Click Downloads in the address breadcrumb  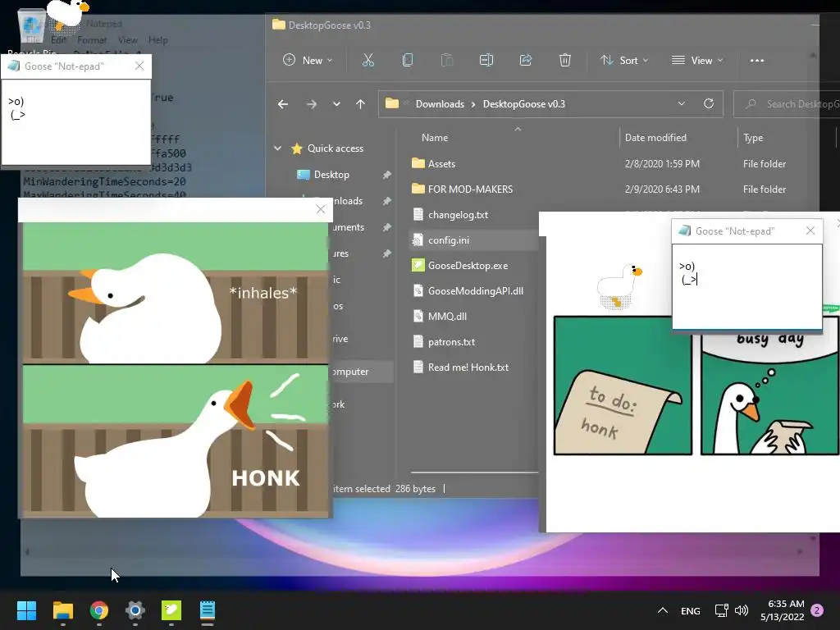[x=440, y=104]
